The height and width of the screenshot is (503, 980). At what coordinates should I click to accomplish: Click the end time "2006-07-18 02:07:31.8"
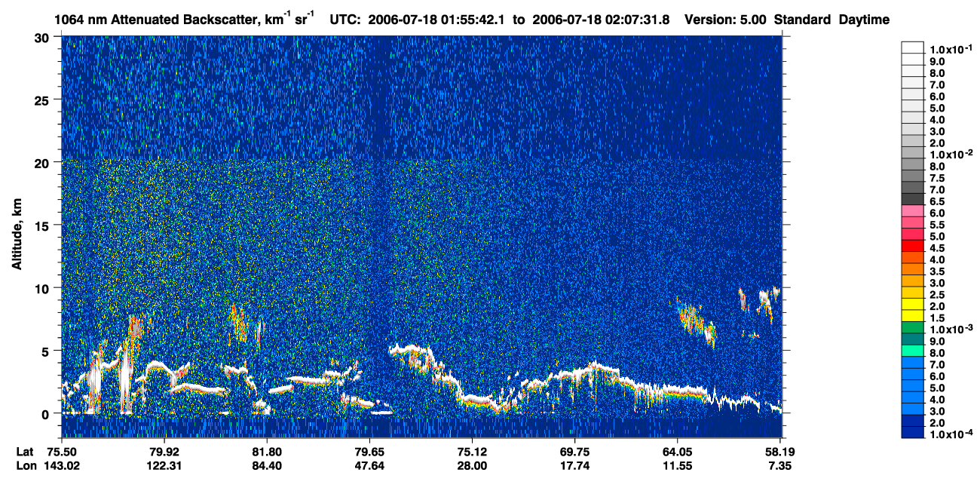[602, 20]
